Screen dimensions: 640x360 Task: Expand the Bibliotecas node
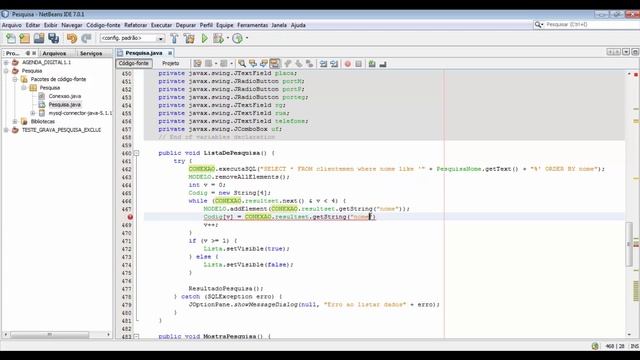pyautogui.click(x=15, y=121)
